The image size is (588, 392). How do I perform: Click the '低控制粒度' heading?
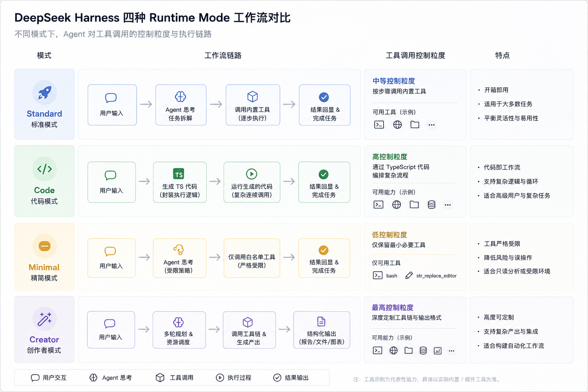click(x=390, y=235)
